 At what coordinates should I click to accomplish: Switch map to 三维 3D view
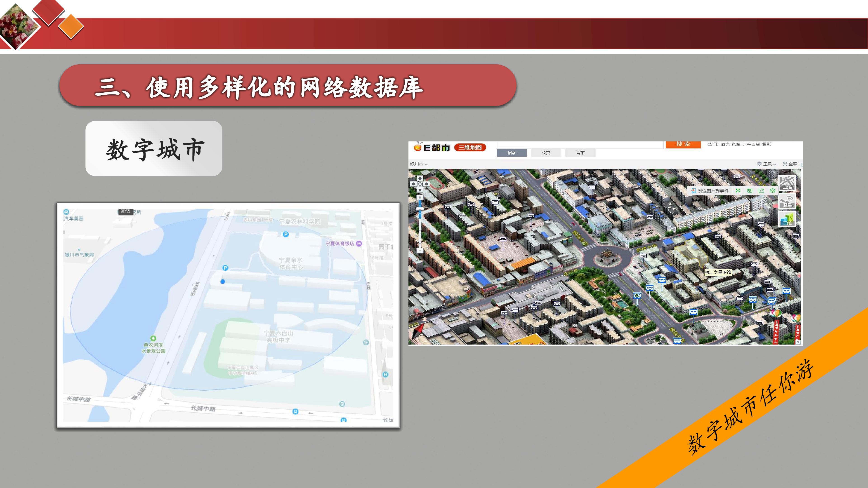(x=787, y=219)
